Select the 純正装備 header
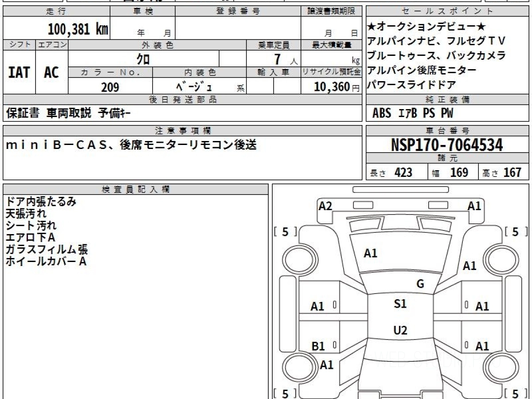Screen dimensions: 532x399 (x=447, y=100)
